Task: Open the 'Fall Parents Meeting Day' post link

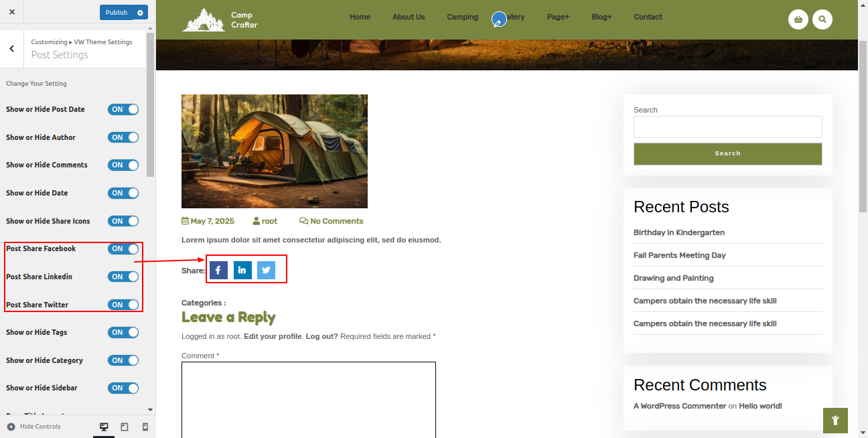Action: tap(679, 255)
